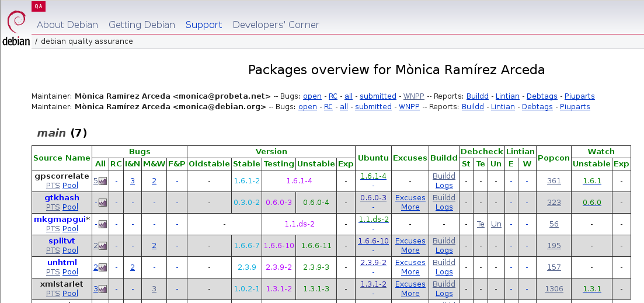Image resolution: width=644 pixels, height=303 pixels.
Task: Open the Support menu item
Action: (204, 25)
